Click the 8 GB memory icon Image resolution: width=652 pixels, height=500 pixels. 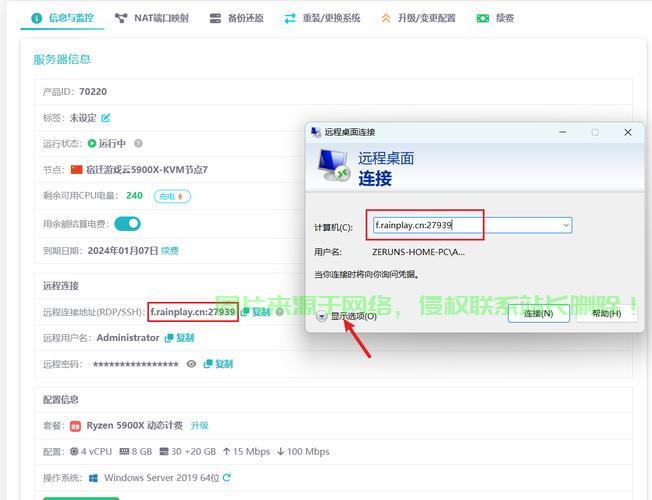pyautogui.click(x=124, y=451)
